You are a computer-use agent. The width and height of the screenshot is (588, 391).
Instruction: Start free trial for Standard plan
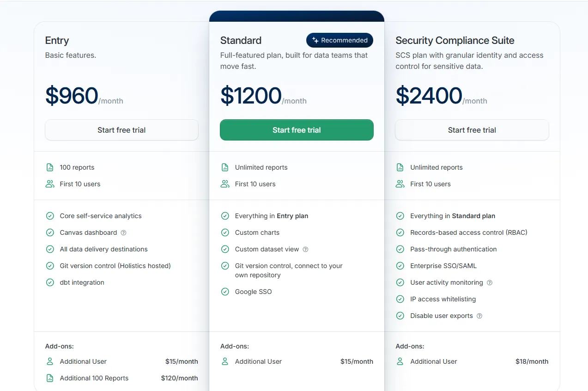(x=297, y=130)
